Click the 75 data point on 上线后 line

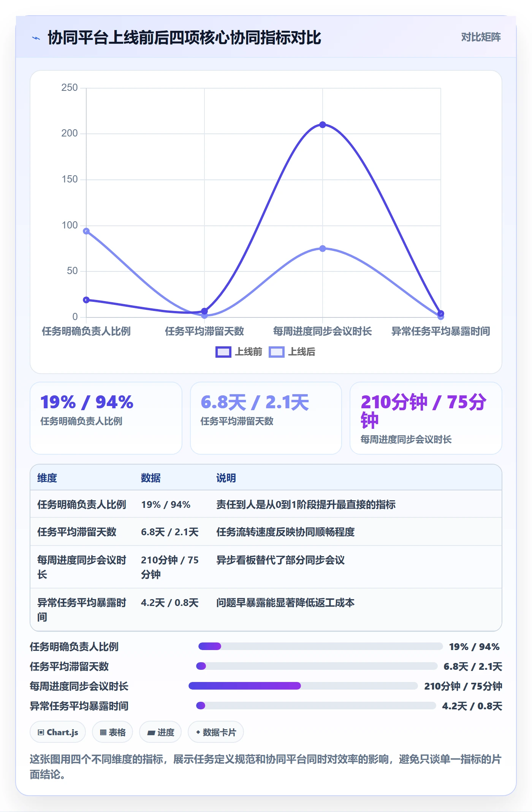coord(323,249)
